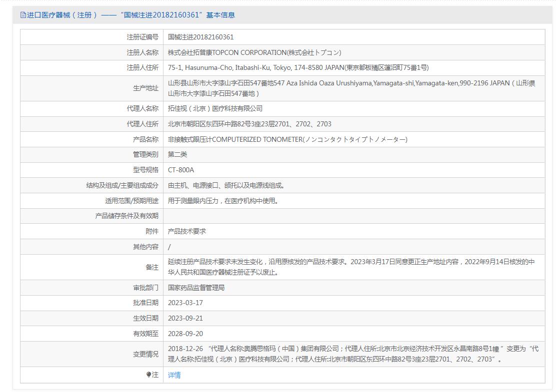
Task: Select the slash value in 其他内容 row
Action: click(x=169, y=247)
